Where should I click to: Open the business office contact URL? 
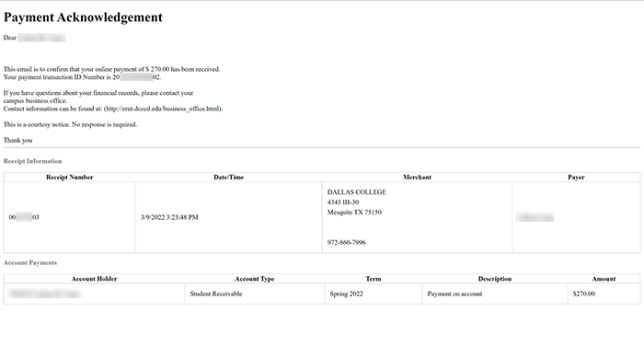click(163, 109)
